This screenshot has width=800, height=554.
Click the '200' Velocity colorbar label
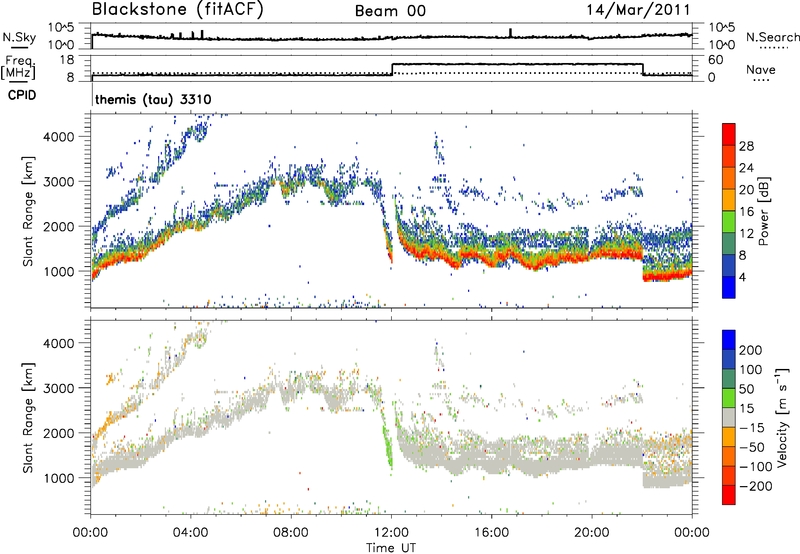[751, 350]
